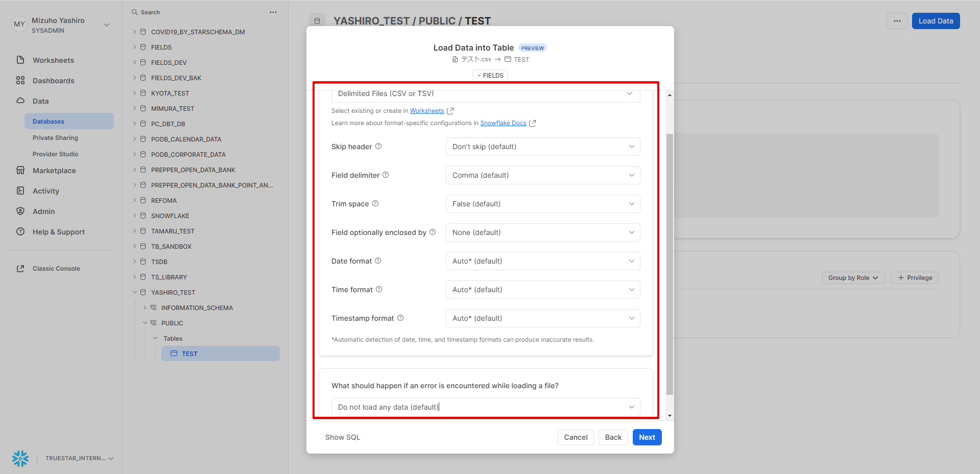Viewport: 980px width, 474px height.
Task: Click the Date format help icon
Action: 378,261
